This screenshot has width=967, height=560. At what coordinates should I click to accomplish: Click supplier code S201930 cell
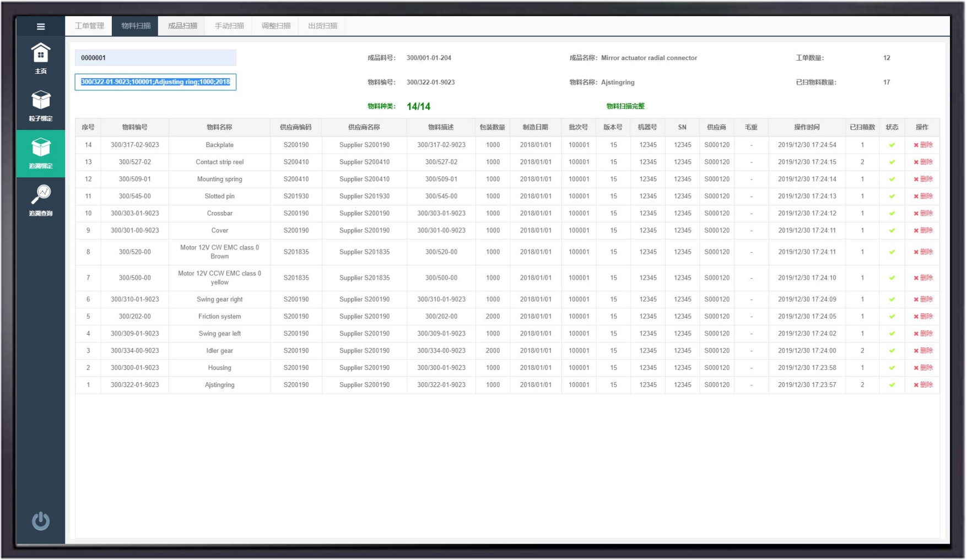coord(296,196)
